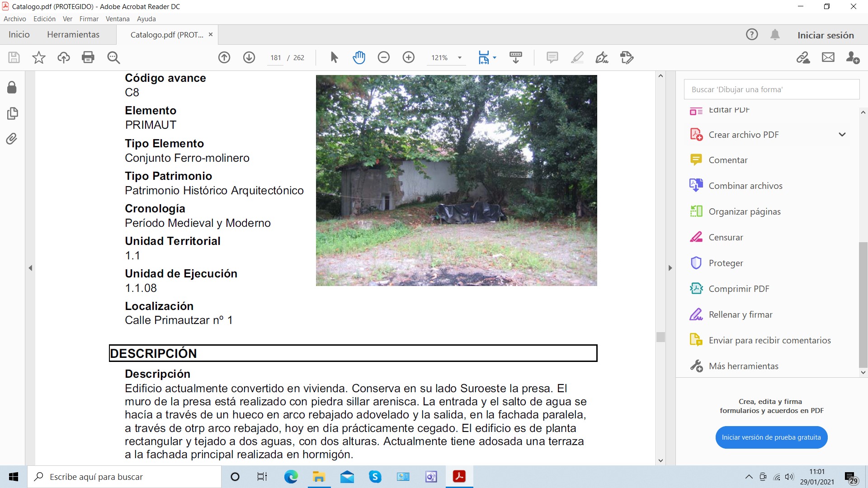Select the highlight text pen tool

[577, 57]
